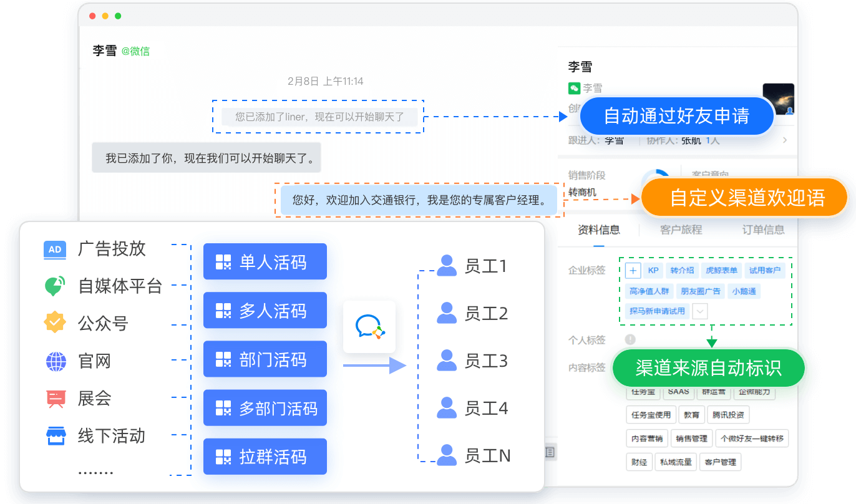
Task: Click the 员工3 label
Action: [x=486, y=361]
